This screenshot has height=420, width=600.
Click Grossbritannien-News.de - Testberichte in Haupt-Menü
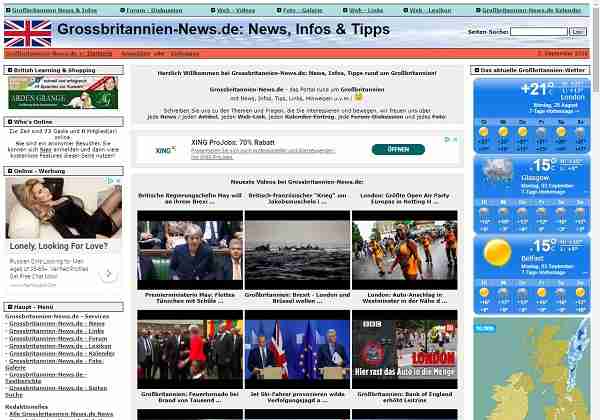coord(46,378)
